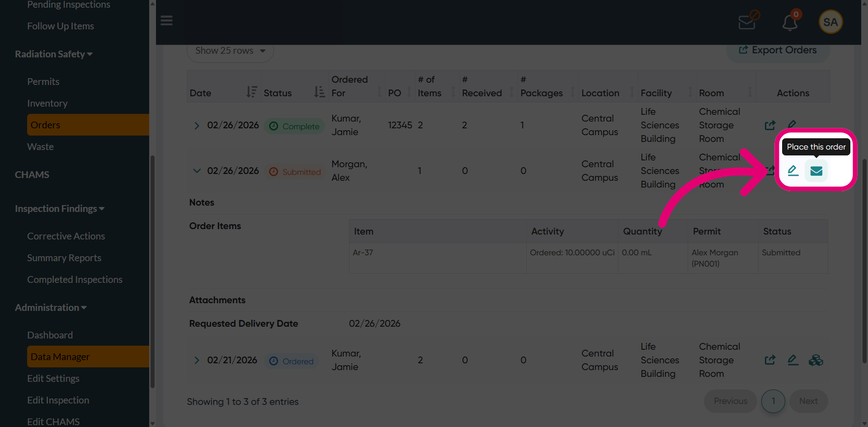This screenshot has width=868, height=427.
Task: Click the sidebar vertical scrollbar
Action: [x=152, y=271]
